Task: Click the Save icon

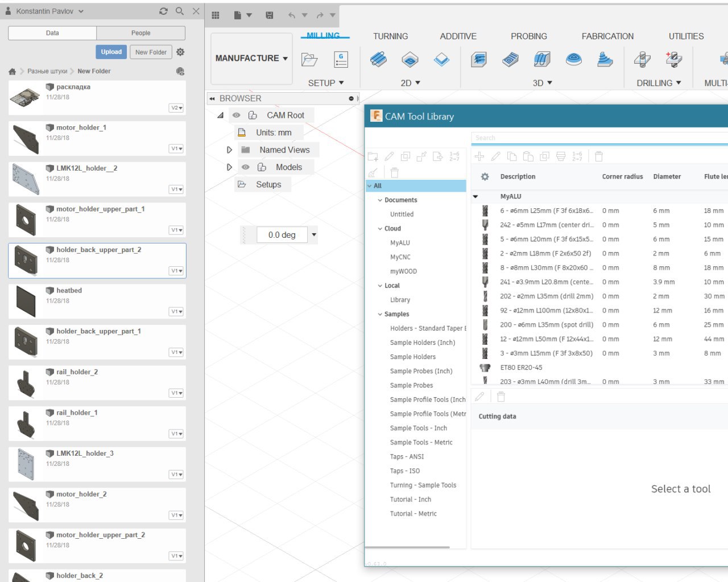Action: pyautogui.click(x=270, y=15)
